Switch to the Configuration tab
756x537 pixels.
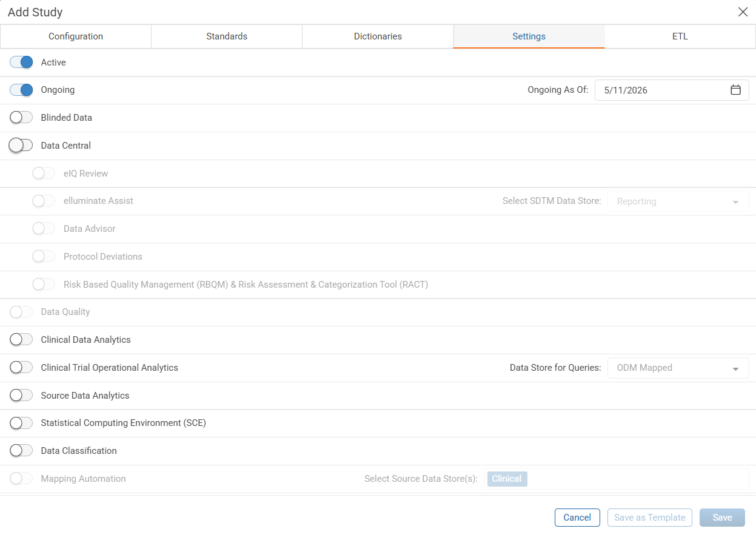point(76,36)
